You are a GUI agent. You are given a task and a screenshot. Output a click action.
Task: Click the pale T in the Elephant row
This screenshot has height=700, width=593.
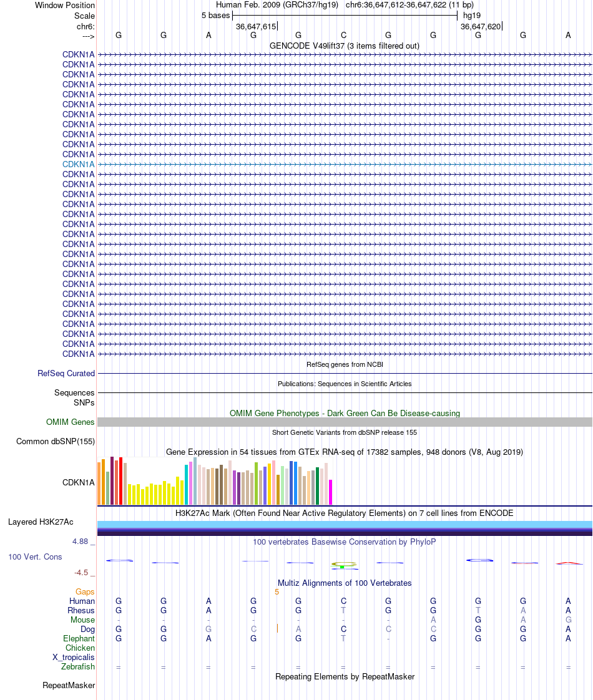[x=343, y=638]
